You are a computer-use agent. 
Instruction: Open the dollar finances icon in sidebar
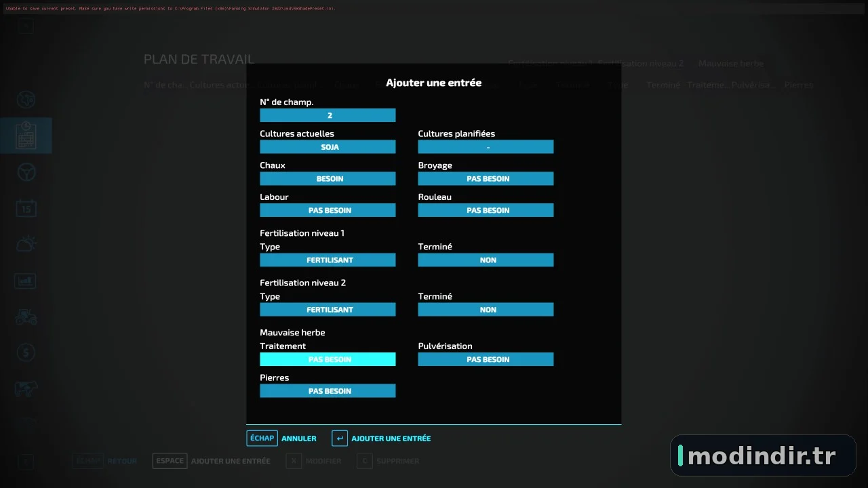(26, 352)
